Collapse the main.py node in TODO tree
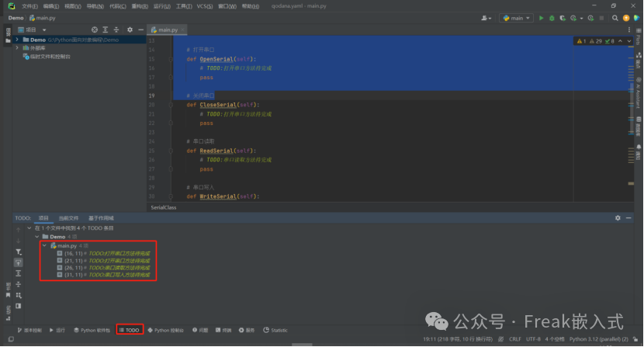 click(45, 245)
